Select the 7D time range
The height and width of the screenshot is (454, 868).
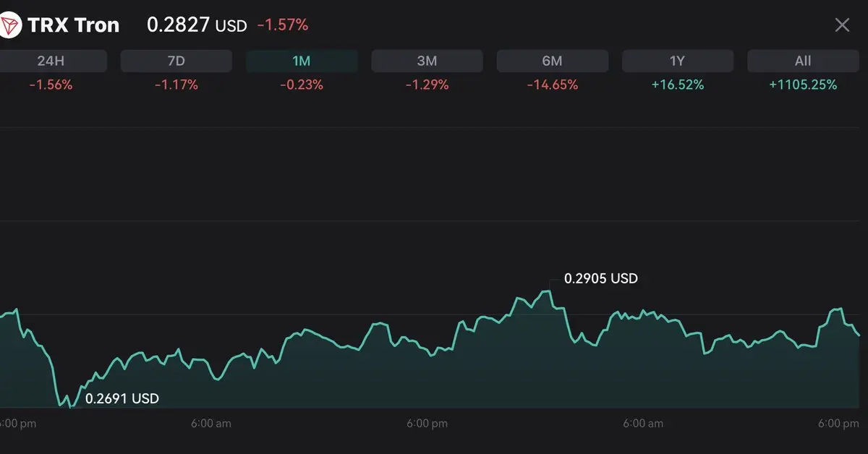click(x=176, y=61)
